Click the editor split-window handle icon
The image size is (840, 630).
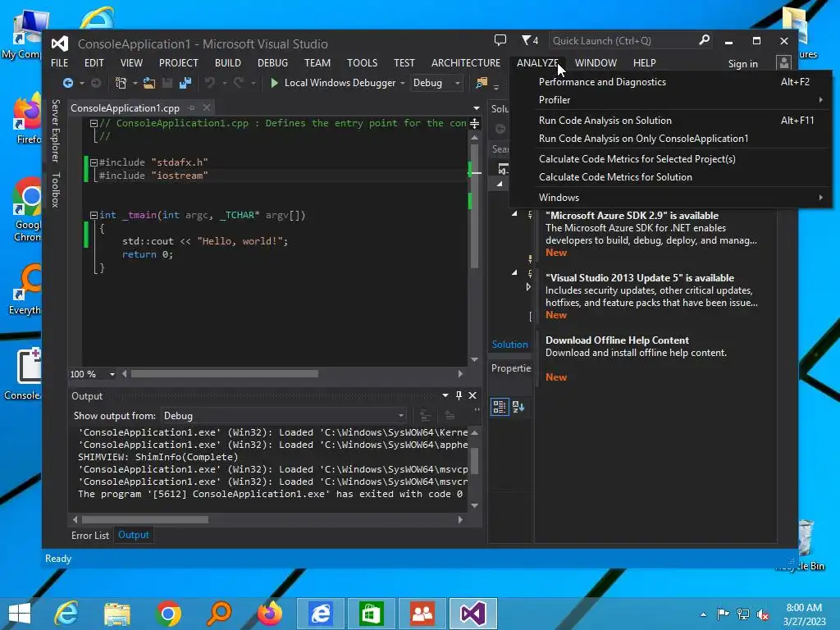[x=475, y=124]
